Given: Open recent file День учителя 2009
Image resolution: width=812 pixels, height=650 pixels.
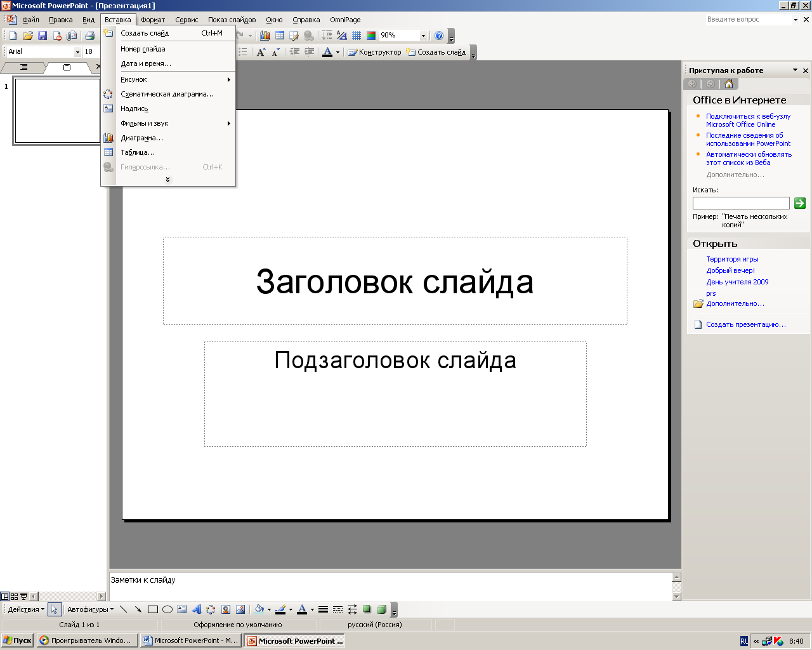Looking at the screenshot, I should [x=737, y=282].
